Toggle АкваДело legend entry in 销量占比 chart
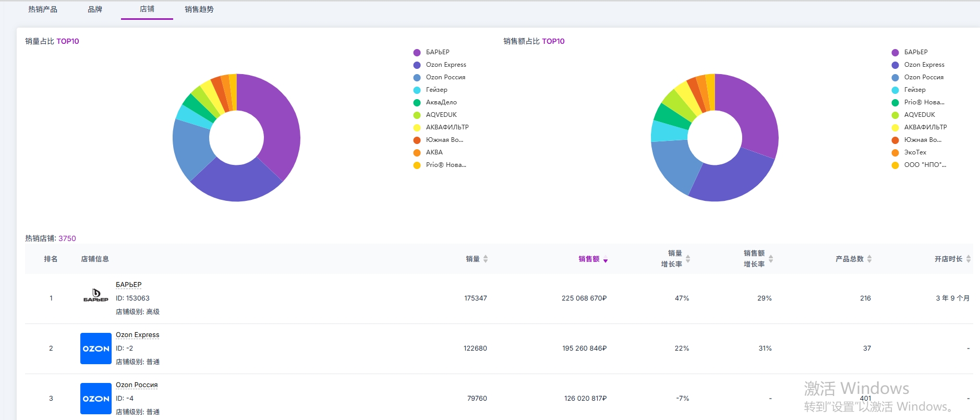 (x=435, y=102)
